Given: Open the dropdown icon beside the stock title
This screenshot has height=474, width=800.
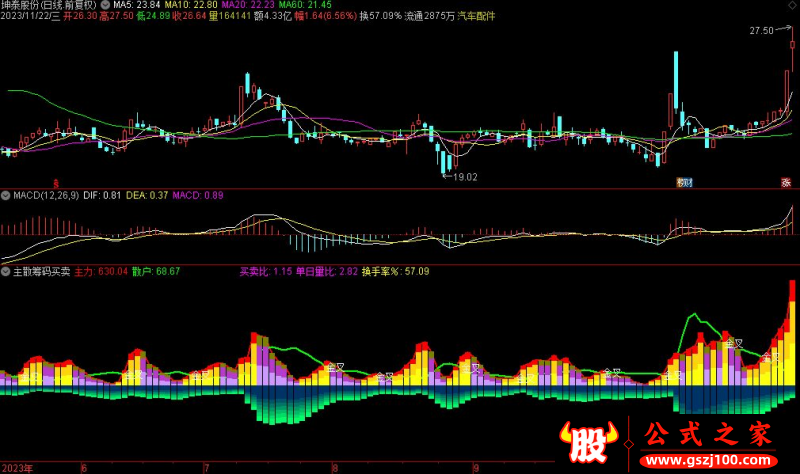Looking at the screenshot, I should point(105,5).
